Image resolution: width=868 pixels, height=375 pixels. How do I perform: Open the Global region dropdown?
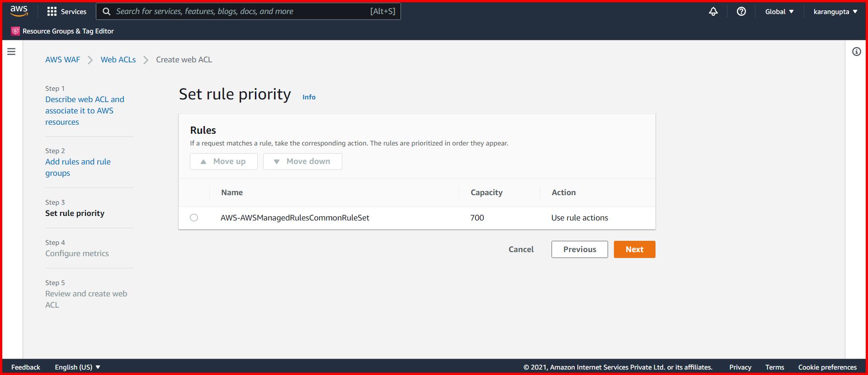point(779,12)
